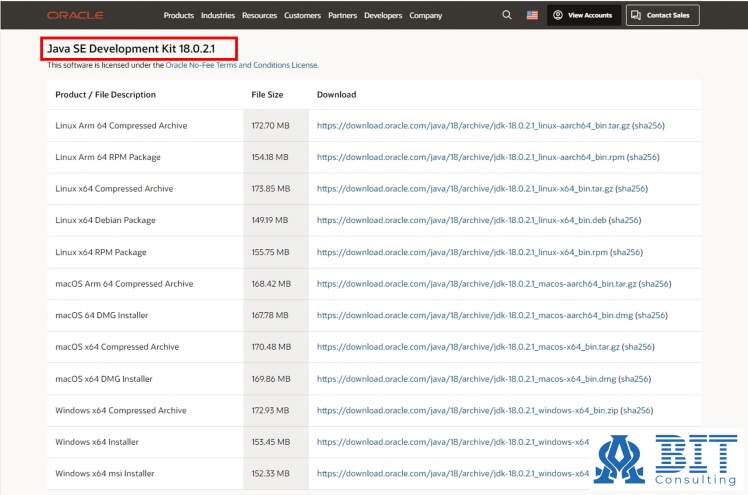Viewport: 748px width, 495px height.
Task: Select the File Size column header
Action: (267, 94)
